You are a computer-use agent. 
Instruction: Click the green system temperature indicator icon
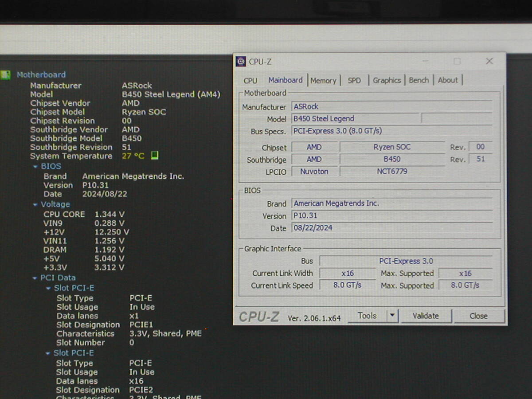pyautogui.click(x=154, y=156)
